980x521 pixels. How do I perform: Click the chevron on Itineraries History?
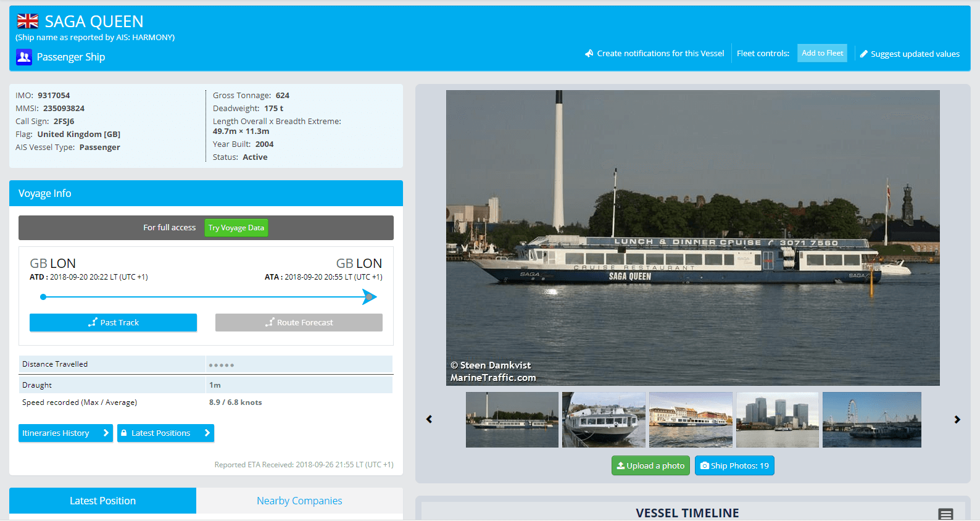coord(106,433)
